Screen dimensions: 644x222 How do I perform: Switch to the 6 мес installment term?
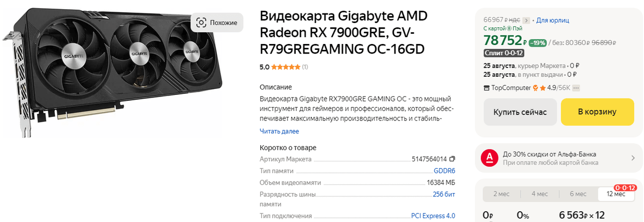click(x=578, y=194)
